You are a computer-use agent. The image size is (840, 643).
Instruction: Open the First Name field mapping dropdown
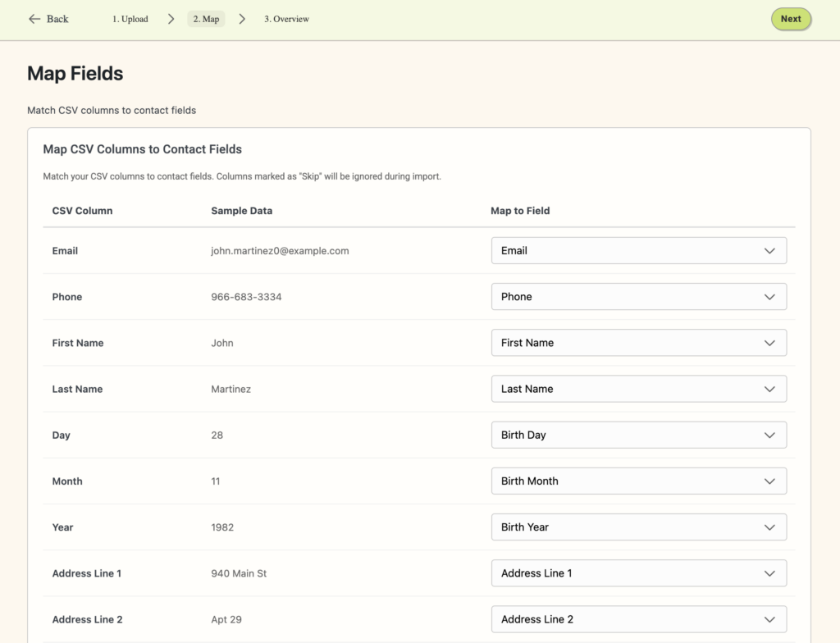(x=638, y=343)
